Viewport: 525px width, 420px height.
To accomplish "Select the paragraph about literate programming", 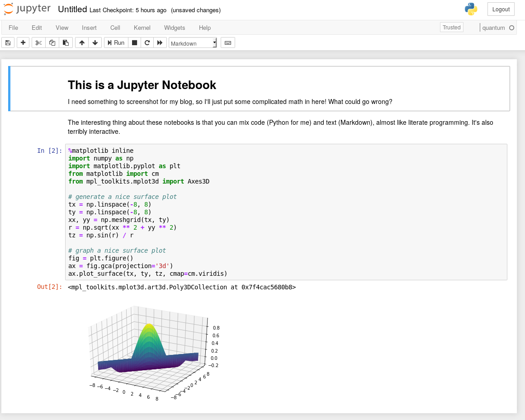I will click(280, 127).
